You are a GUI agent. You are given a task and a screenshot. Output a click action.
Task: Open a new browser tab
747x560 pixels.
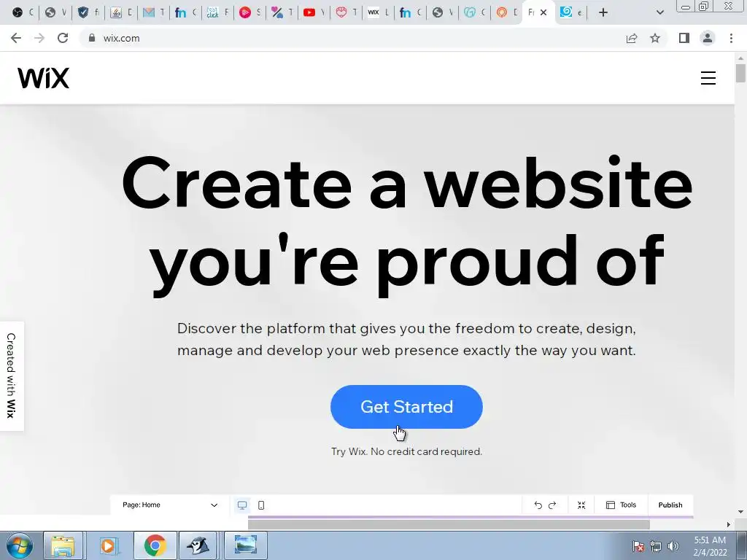pos(603,12)
